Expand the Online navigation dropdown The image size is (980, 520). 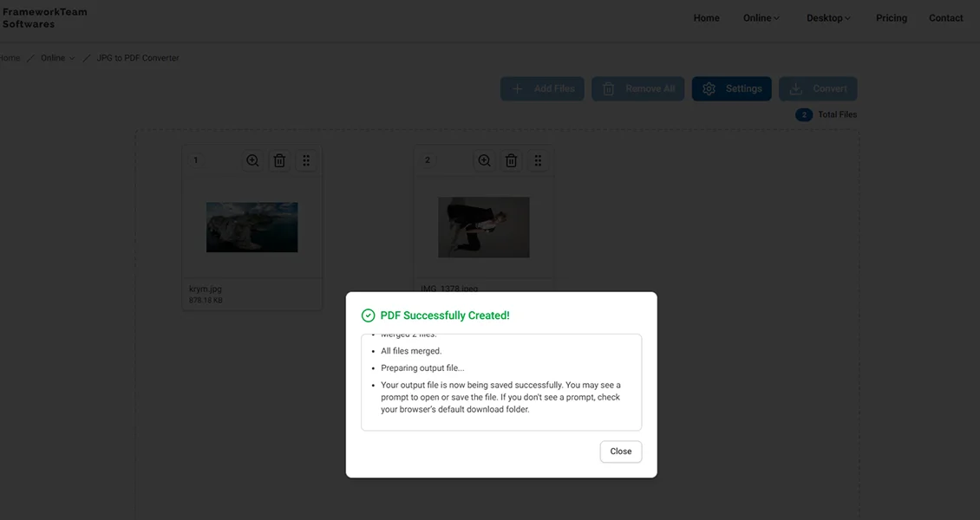[761, 18]
